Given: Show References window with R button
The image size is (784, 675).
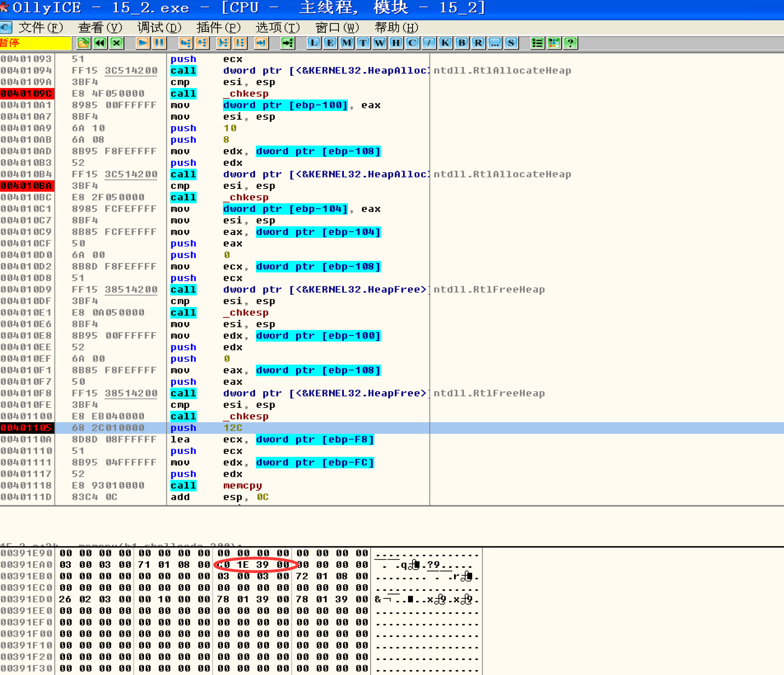Looking at the screenshot, I should tap(478, 43).
